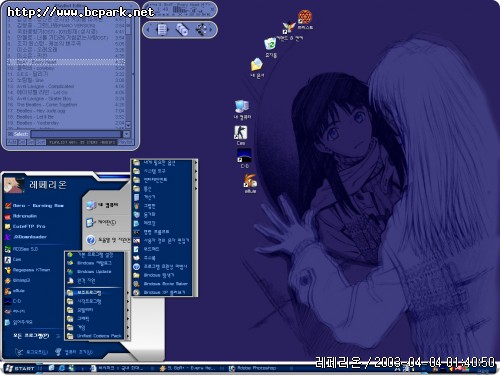Open the My Computer (내 컴퓨터) desktop icon

pos(242,110)
